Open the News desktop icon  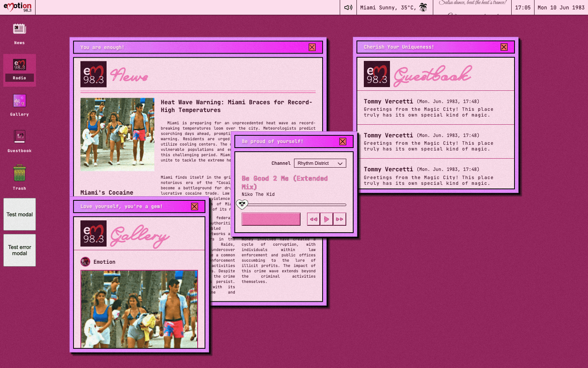pos(19,34)
